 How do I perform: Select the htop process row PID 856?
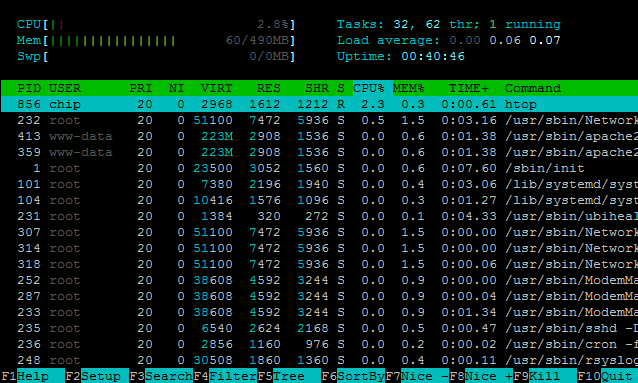point(319,104)
